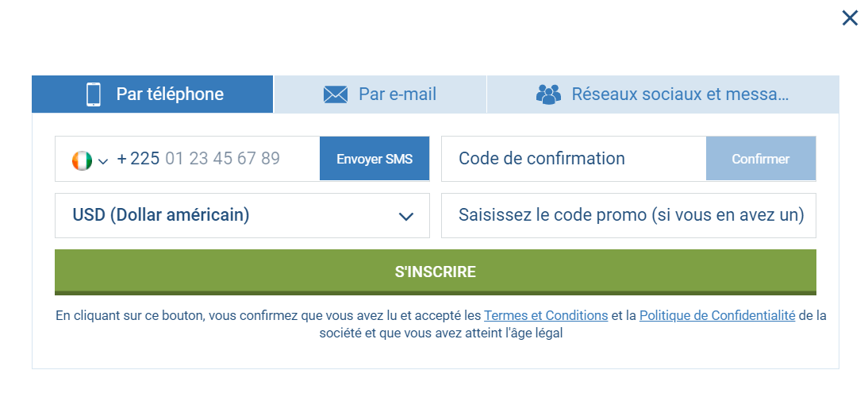Expand the country code chevron next to the flag

pyautogui.click(x=103, y=161)
